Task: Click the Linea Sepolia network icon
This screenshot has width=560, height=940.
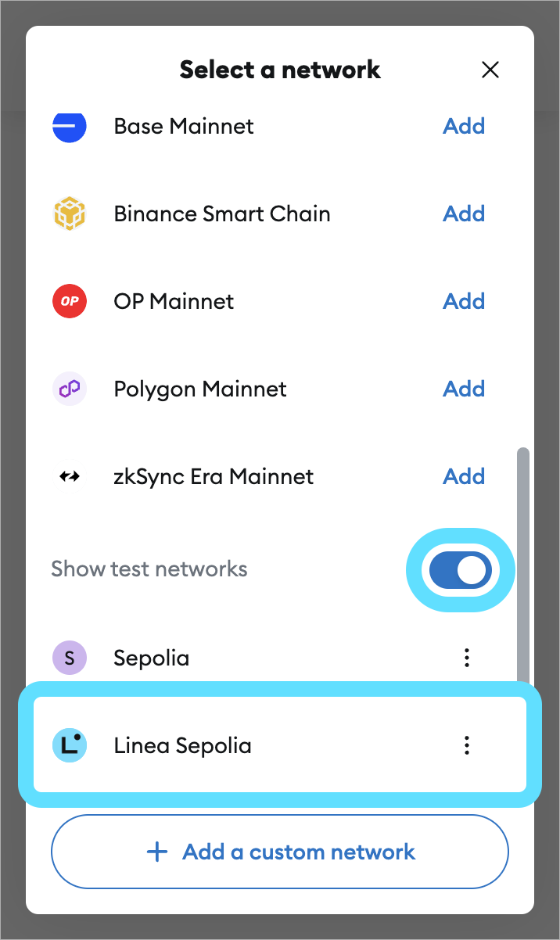Action: tap(69, 745)
